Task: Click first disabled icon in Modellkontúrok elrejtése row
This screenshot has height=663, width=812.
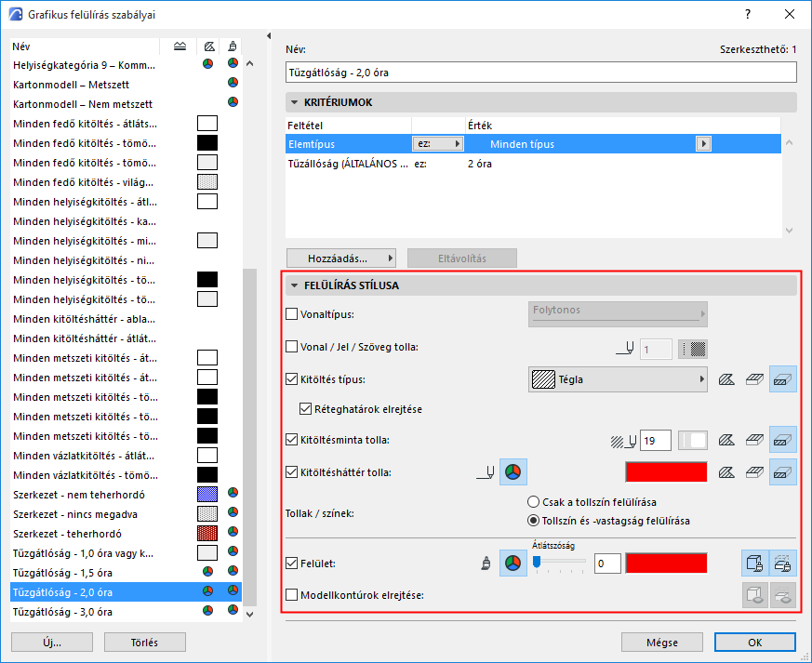Action: [755, 595]
